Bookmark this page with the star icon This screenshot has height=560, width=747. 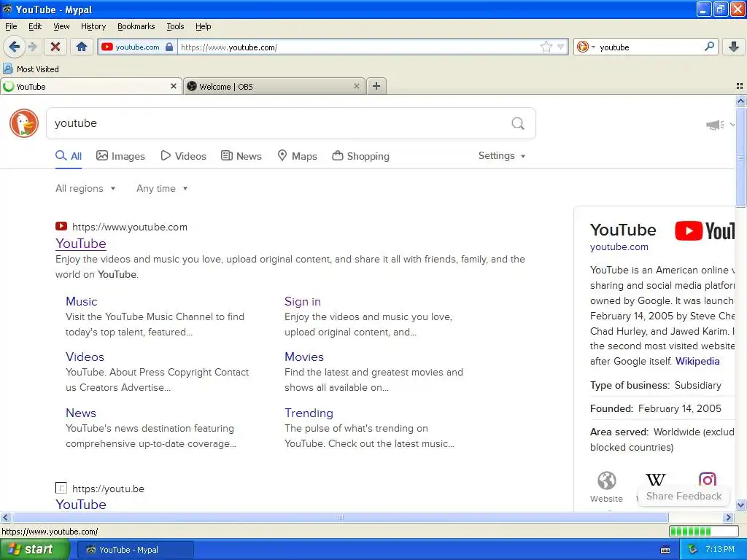(x=546, y=47)
